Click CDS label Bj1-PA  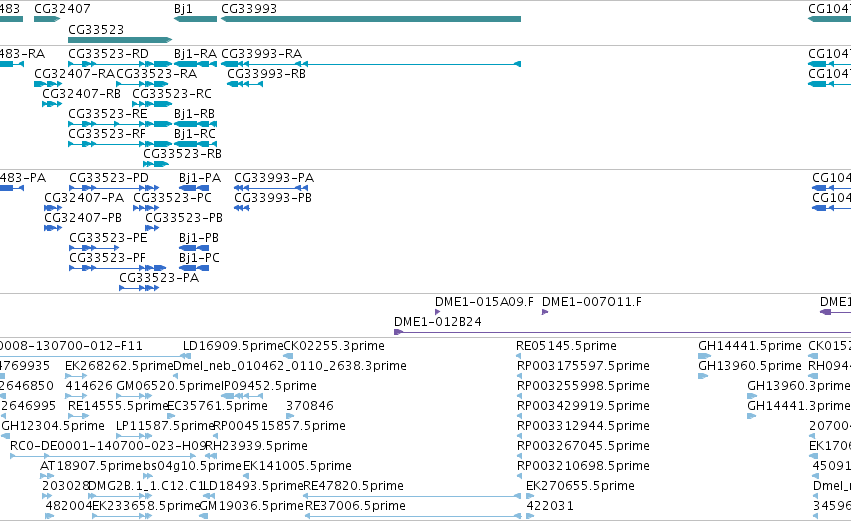point(200,178)
